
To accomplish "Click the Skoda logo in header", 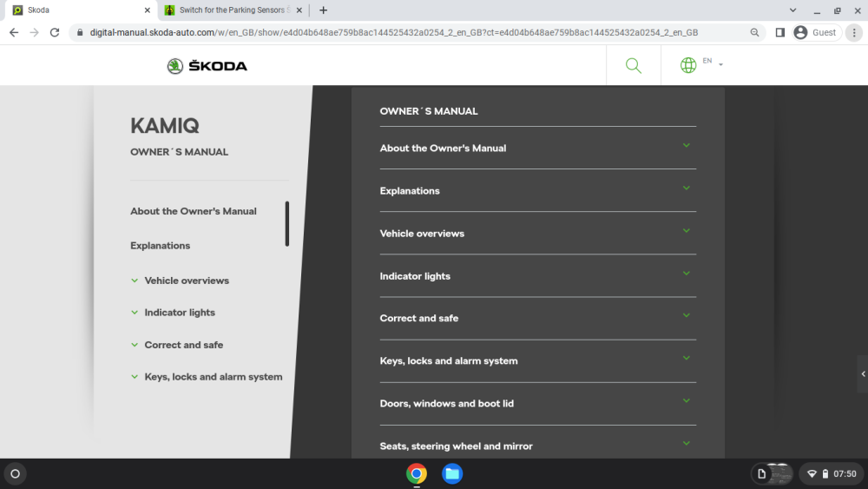I will point(207,66).
